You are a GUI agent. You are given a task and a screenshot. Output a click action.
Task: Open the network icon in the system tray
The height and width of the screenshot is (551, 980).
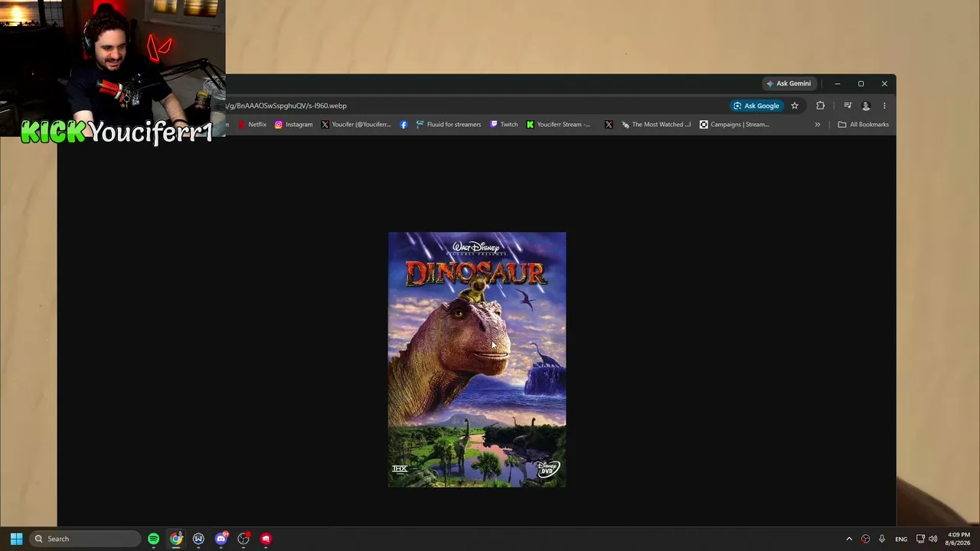click(x=920, y=539)
